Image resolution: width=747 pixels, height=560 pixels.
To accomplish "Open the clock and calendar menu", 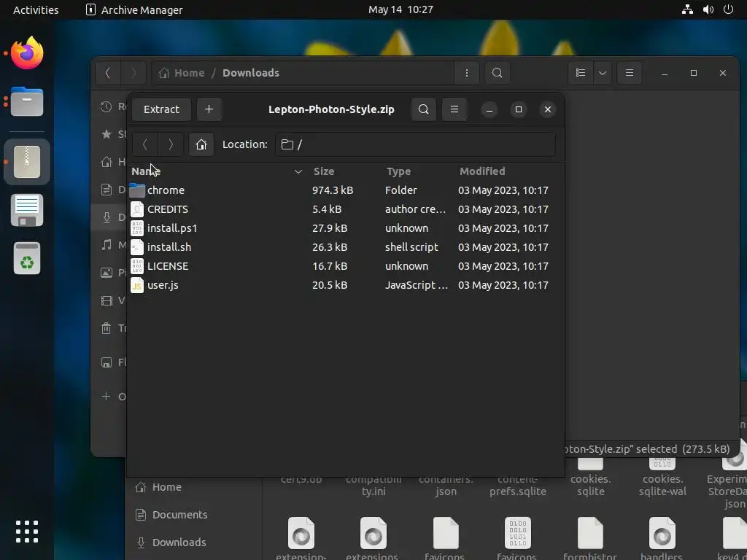I will click(400, 9).
